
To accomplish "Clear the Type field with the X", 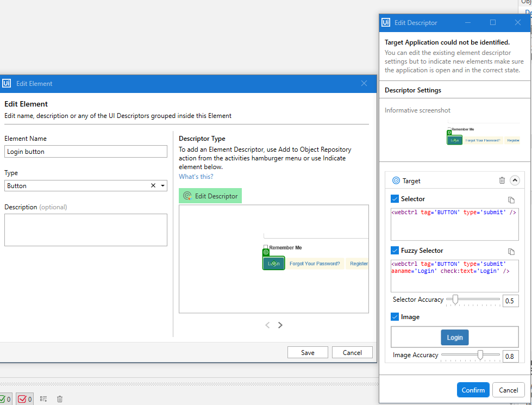I will coord(153,186).
